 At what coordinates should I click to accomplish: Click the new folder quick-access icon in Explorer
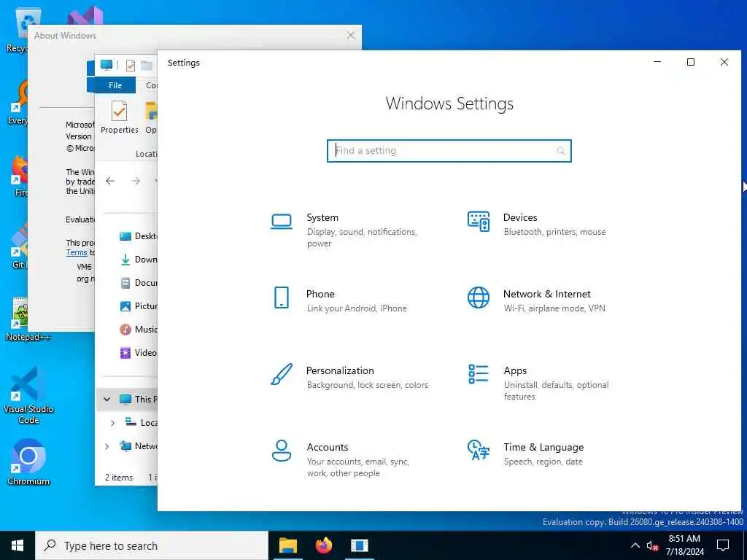tap(147, 65)
